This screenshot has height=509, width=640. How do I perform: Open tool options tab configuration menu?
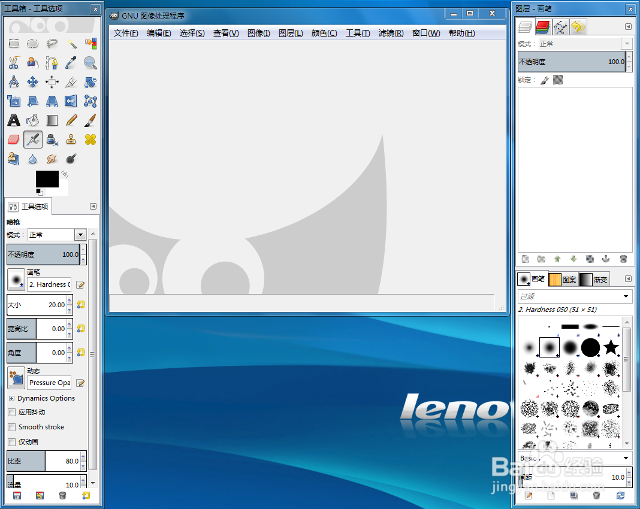point(93,207)
